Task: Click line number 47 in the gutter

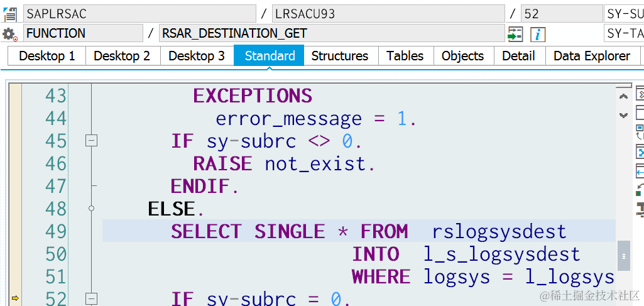Action: [55, 186]
